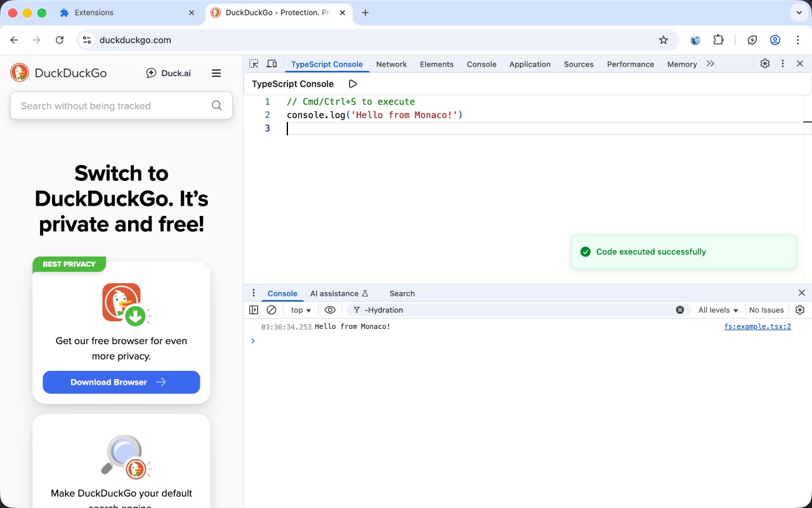Click editor line 2 console.log code
Image resolution: width=812 pixels, height=508 pixels.
click(x=375, y=115)
